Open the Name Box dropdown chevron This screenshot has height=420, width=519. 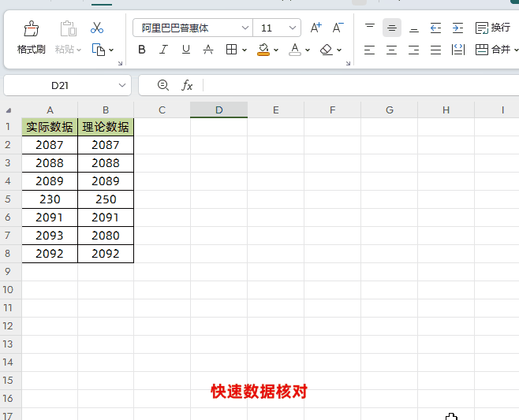122,85
